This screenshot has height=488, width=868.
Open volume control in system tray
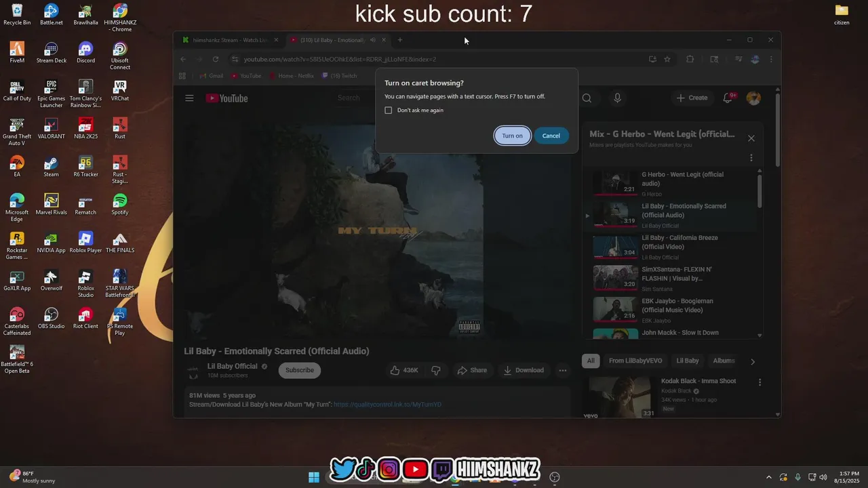point(823,477)
